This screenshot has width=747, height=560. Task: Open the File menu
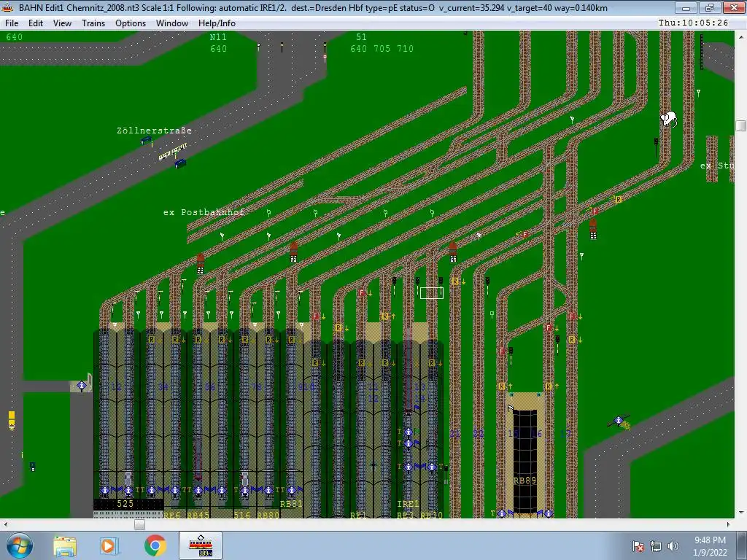(12, 23)
